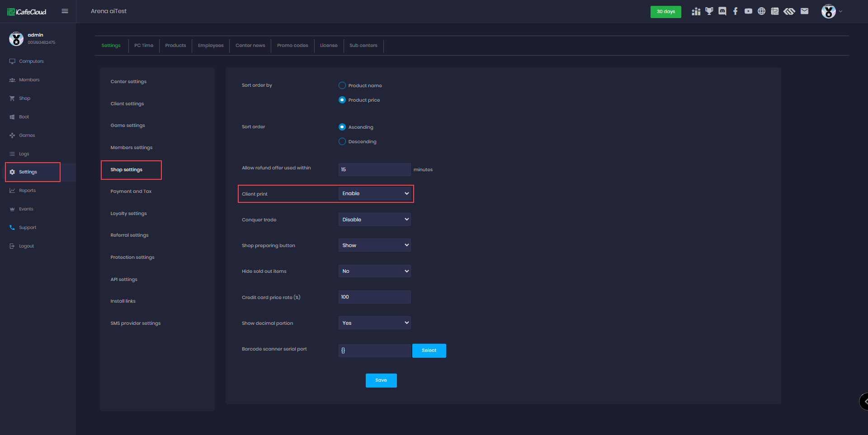Click the globe website icon
Viewport: 868px width, 435px height.
(x=761, y=11)
